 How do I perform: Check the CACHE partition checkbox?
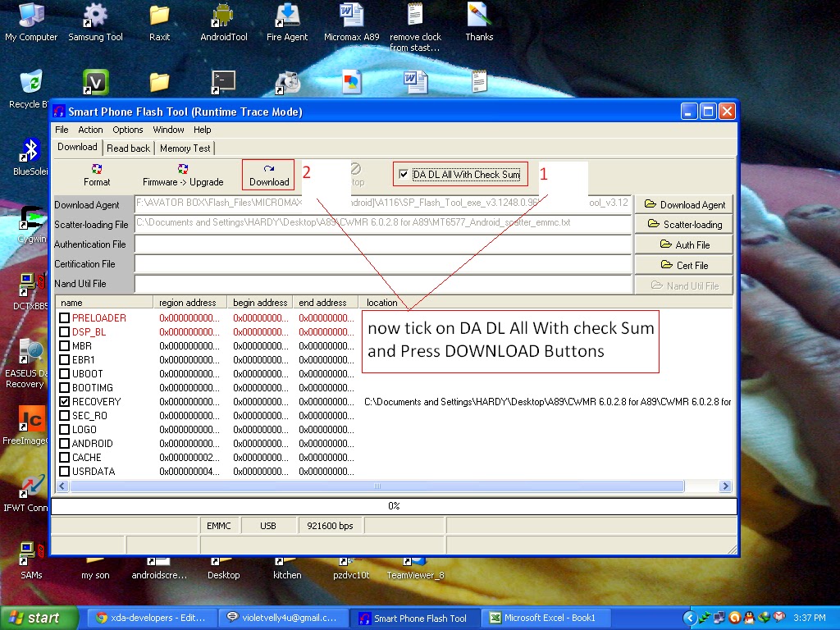64,457
